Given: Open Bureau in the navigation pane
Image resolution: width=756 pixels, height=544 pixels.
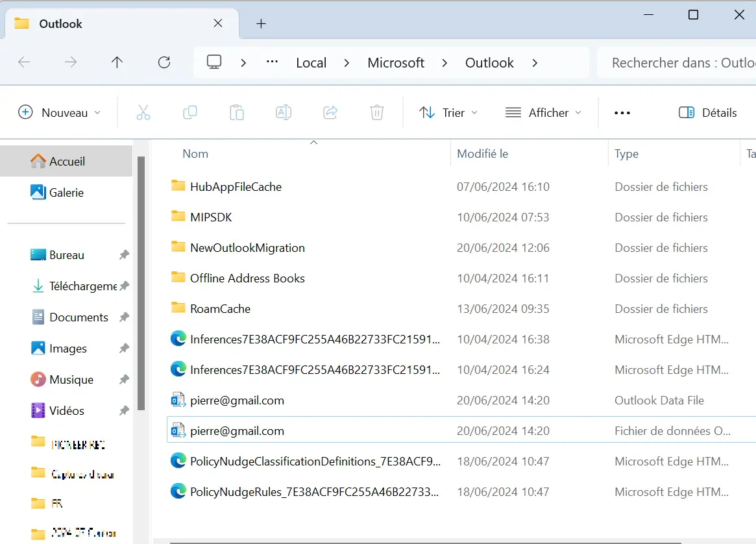Looking at the screenshot, I should pyautogui.click(x=66, y=254).
